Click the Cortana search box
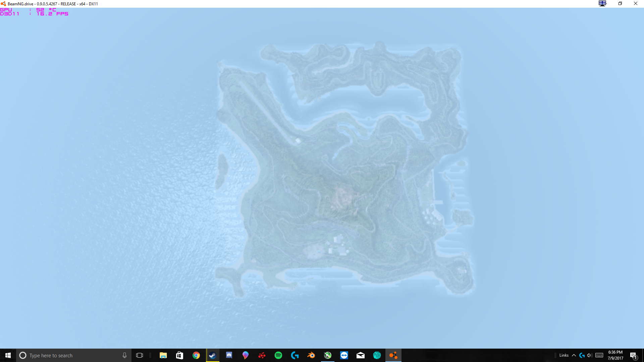The image size is (644, 362). point(74,355)
